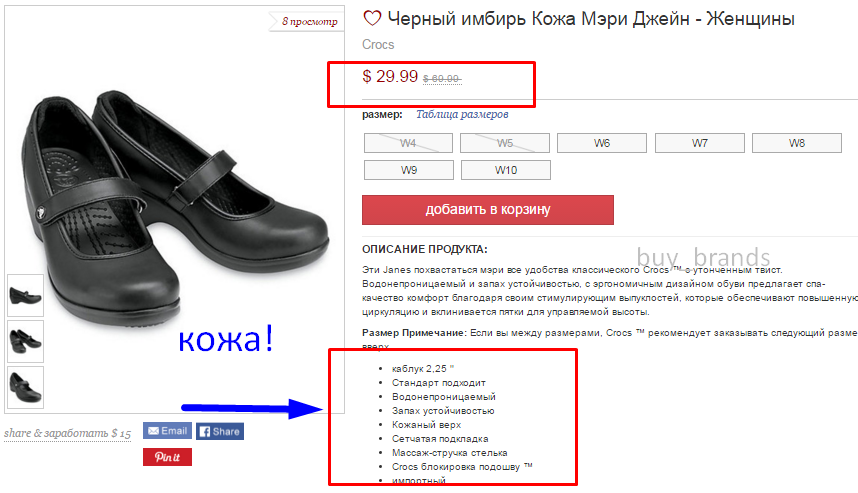
Task: Choose size W6
Action: [602, 143]
